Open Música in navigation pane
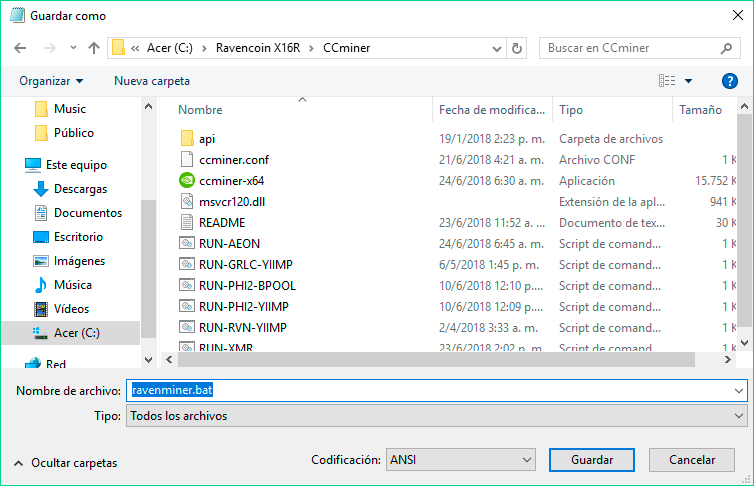Image resolution: width=754 pixels, height=486 pixels. [x=63, y=285]
